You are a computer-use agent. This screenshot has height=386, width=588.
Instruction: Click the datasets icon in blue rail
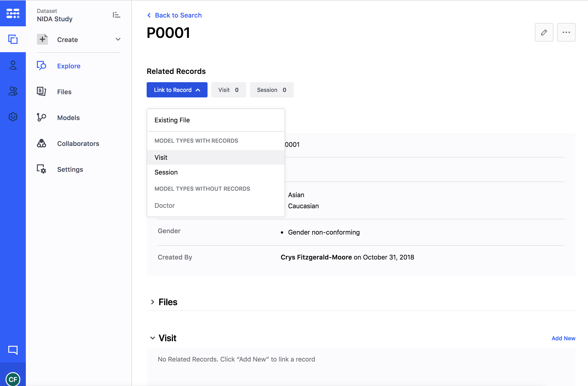13,39
